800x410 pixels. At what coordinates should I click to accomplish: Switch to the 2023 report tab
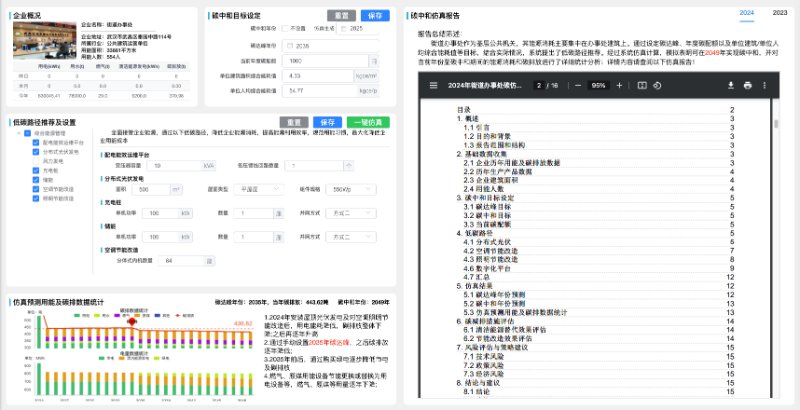point(780,13)
